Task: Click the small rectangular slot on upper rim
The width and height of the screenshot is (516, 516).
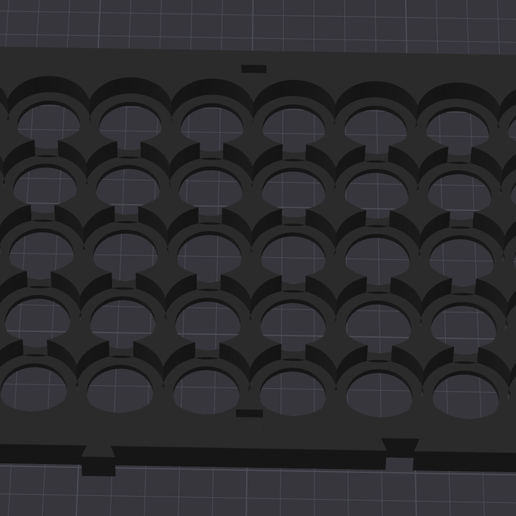Action: pos(254,69)
